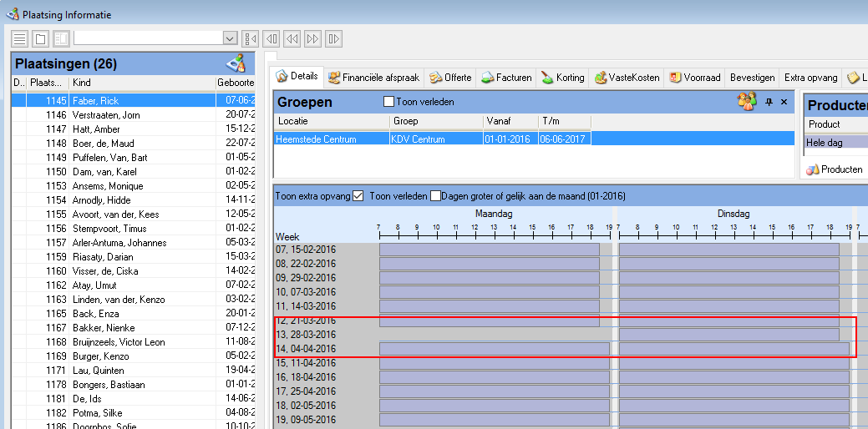Open the toolbar combo box dropdown
The width and height of the screenshot is (868, 429).
(x=230, y=38)
